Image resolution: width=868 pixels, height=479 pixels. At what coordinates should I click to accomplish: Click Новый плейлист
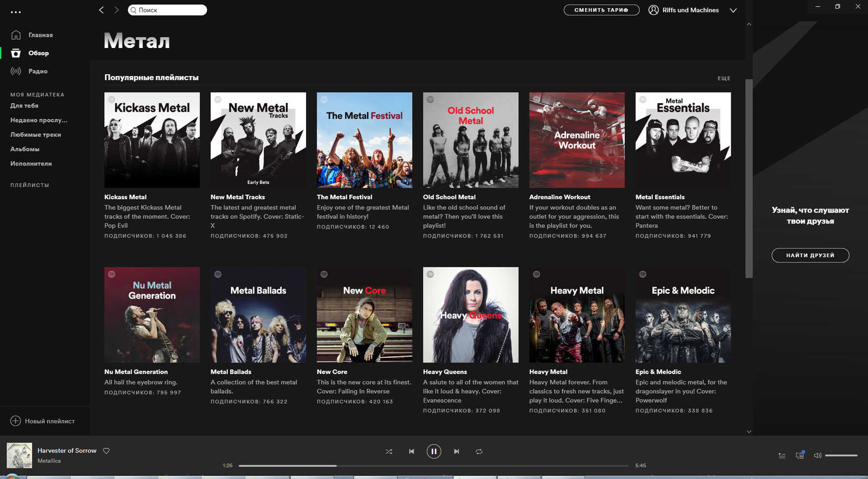pyautogui.click(x=50, y=421)
